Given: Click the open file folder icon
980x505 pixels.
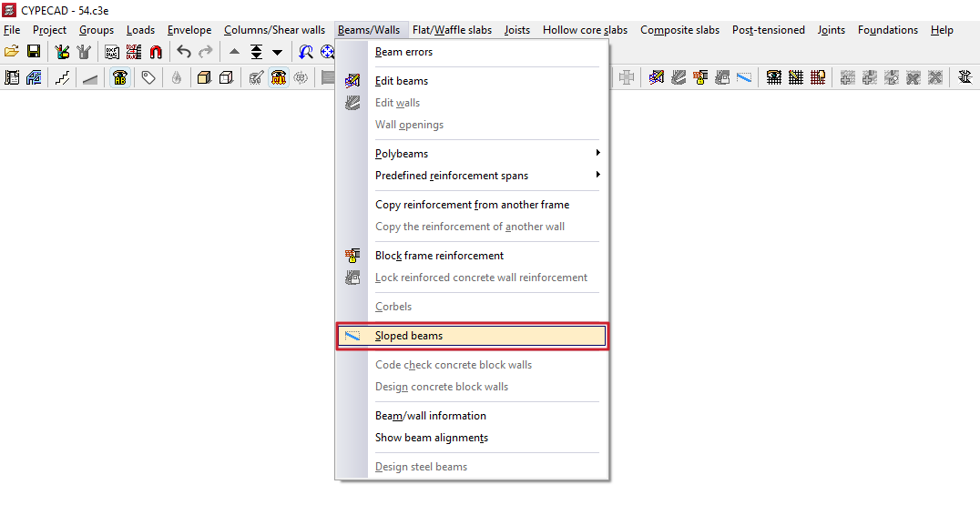Looking at the screenshot, I should pos(11,52).
